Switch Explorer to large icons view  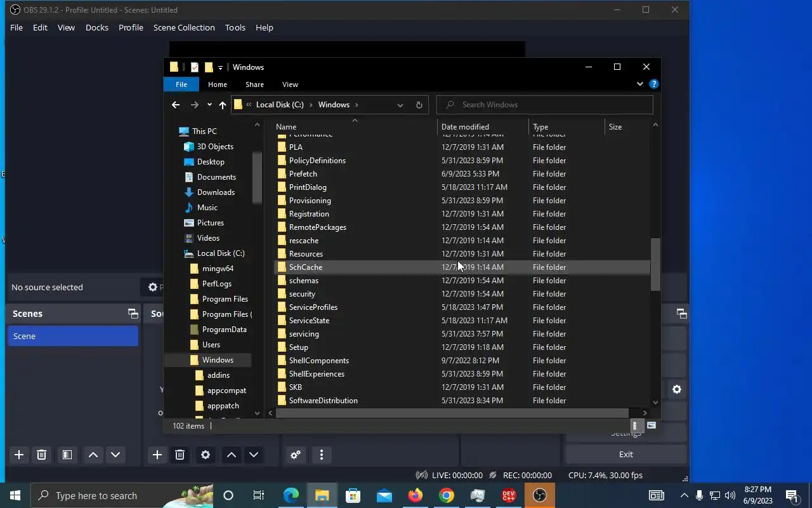(651, 425)
